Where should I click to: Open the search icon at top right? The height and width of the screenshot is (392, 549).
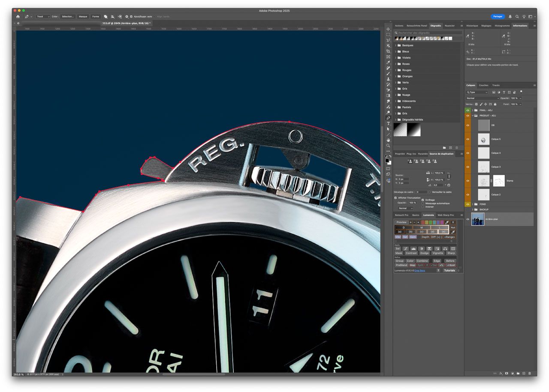tap(517, 16)
